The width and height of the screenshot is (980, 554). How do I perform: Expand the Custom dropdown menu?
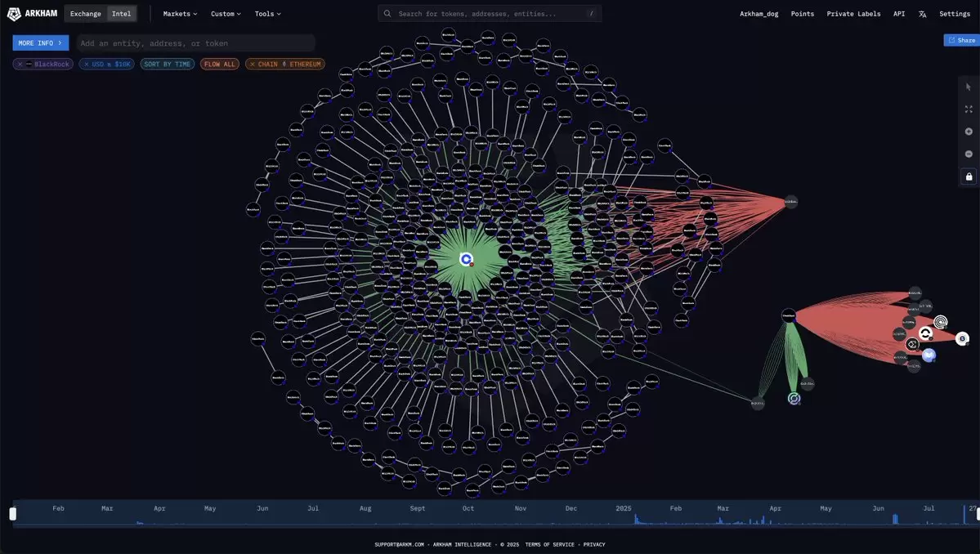pyautogui.click(x=226, y=14)
